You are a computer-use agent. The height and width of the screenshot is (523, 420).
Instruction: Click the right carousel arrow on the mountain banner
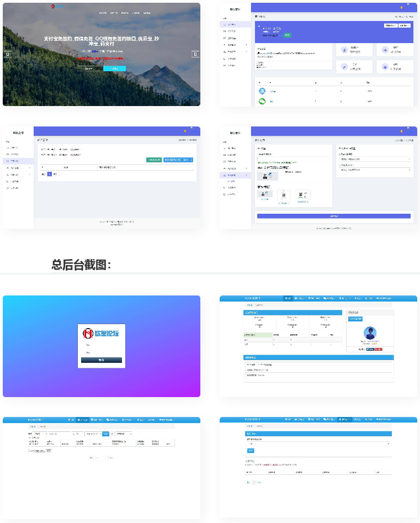(x=195, y=54)
